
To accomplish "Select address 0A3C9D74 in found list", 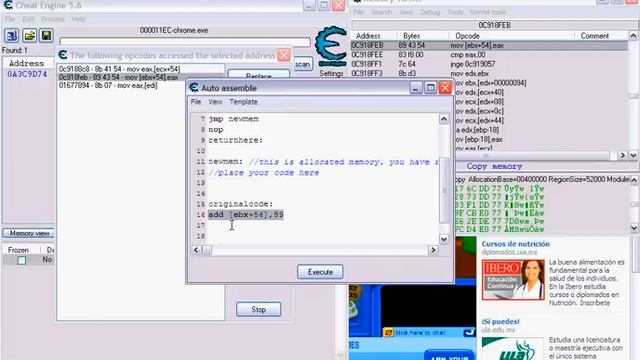I will [x=27, y=74].
